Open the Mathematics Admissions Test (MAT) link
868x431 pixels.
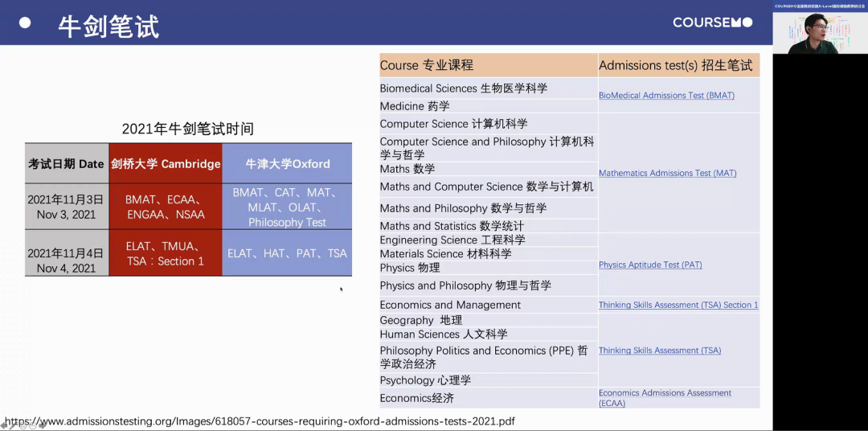tap(668, 174)
